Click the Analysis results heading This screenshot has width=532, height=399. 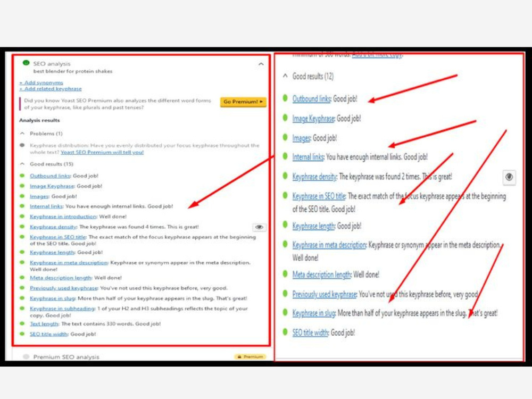(39, 120)
